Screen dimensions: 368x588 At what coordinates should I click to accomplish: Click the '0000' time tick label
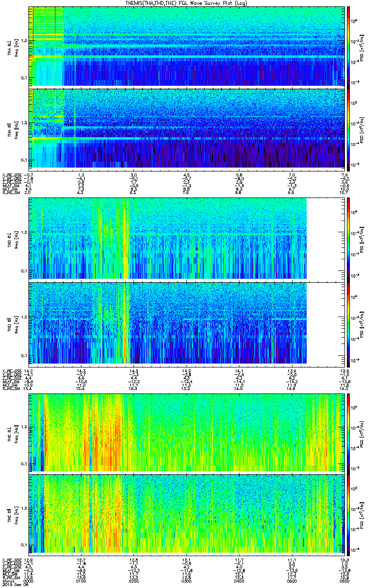pyautogui.click(x=28, y=580)
